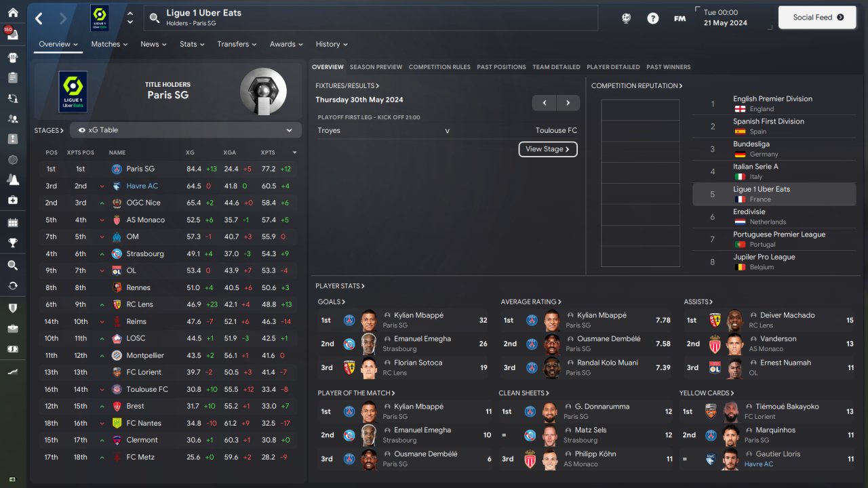Screen dimensions: 868x488
Task: Open the Squad shirt icon in the sidebar
Action: click(13, 57)
